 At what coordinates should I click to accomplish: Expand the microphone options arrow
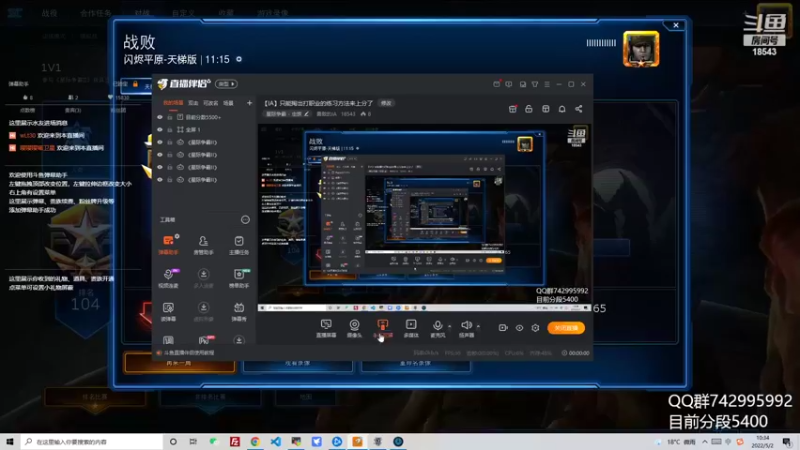pos(449,326)
